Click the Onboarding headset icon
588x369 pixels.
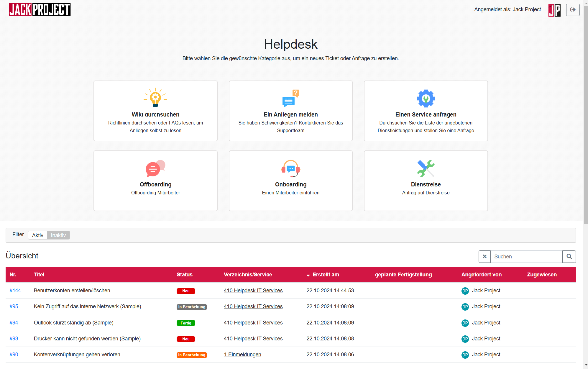coord(291,168)
